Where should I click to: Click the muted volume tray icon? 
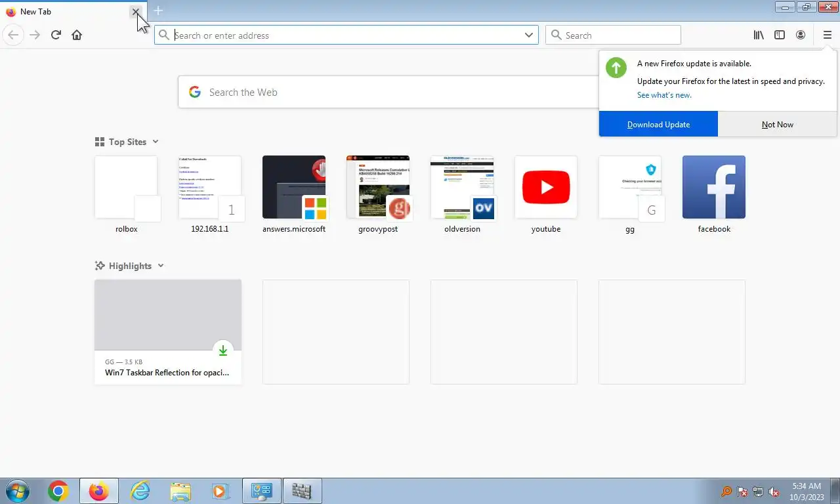click(774, 491)
